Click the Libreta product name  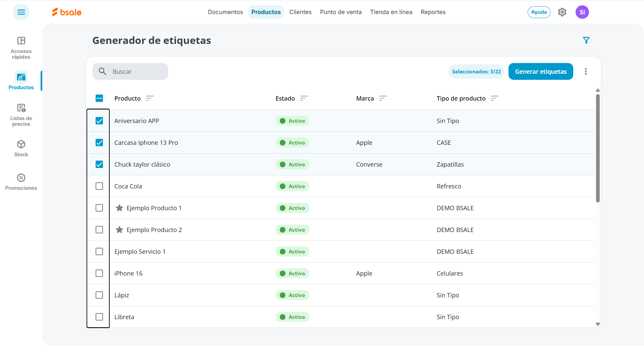pyautogui.click(x=124, y=317)
